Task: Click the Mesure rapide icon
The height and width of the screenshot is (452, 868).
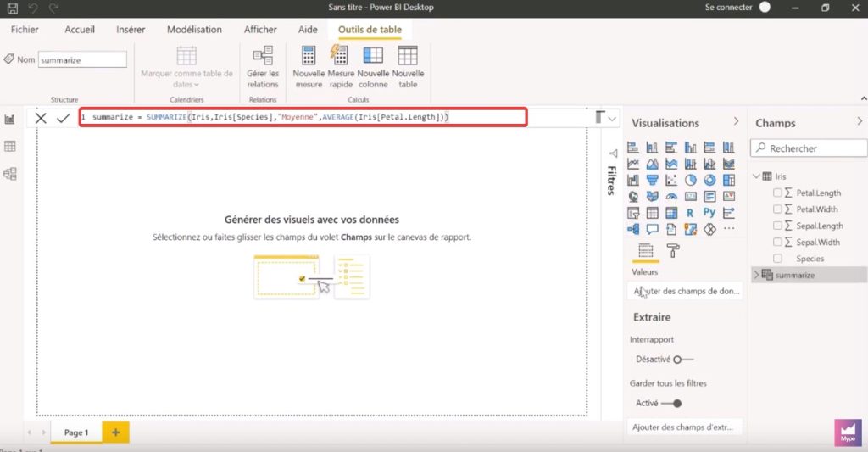Action: tap(340, 55)
